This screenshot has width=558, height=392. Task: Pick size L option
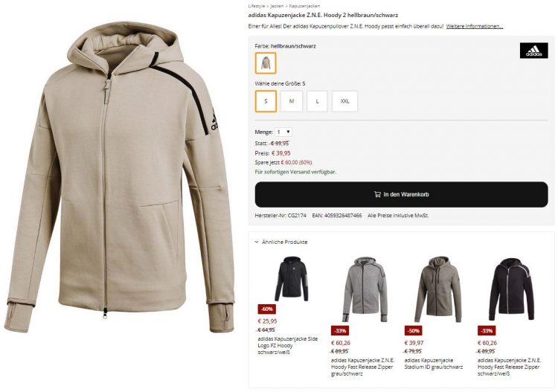pos(317,101)
